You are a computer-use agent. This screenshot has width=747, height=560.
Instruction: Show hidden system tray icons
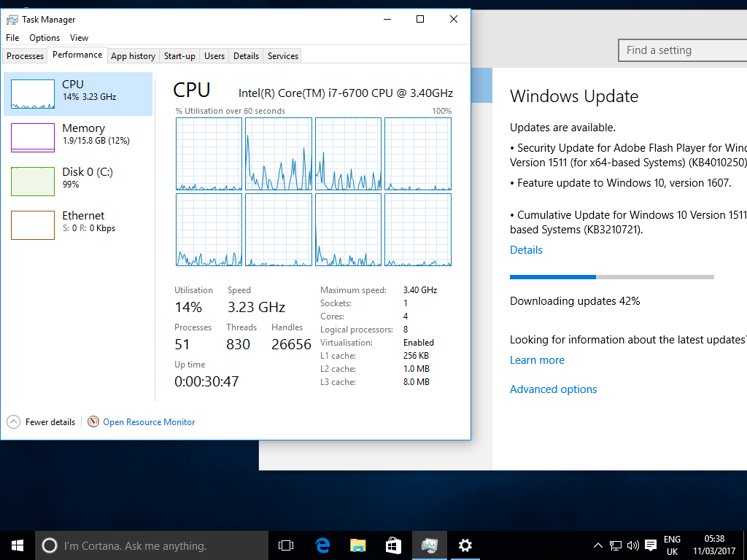pyautogui.click(x=598, y=545)
